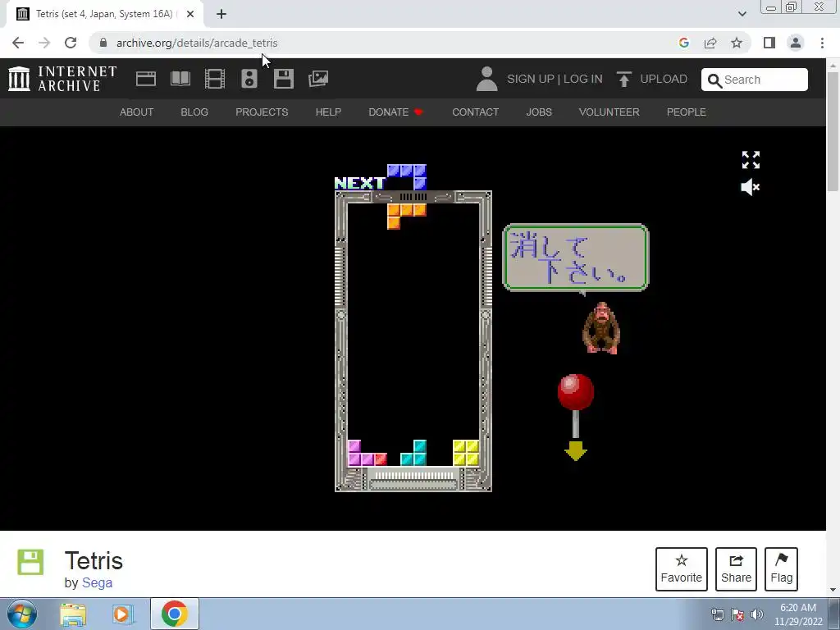This screenshot has height=630, width=840.
Task: Open Google search icon in address bar
Action: [x=683, y=43]
